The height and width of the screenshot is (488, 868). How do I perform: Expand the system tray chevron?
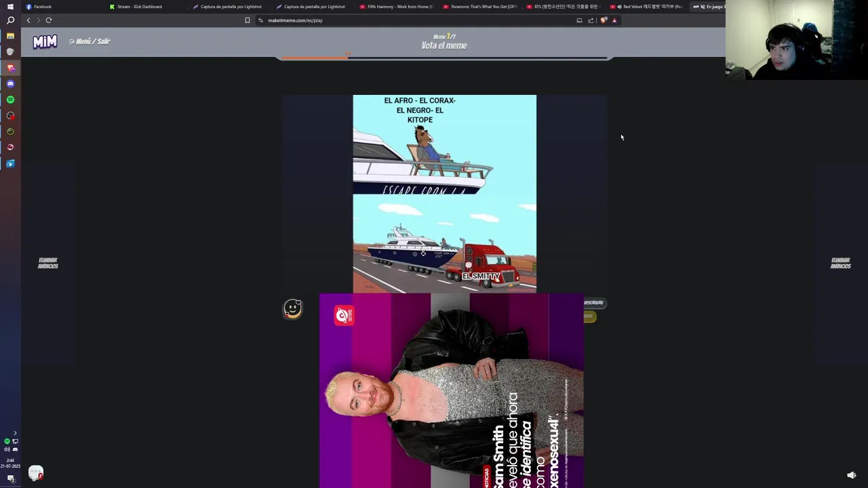15,433
